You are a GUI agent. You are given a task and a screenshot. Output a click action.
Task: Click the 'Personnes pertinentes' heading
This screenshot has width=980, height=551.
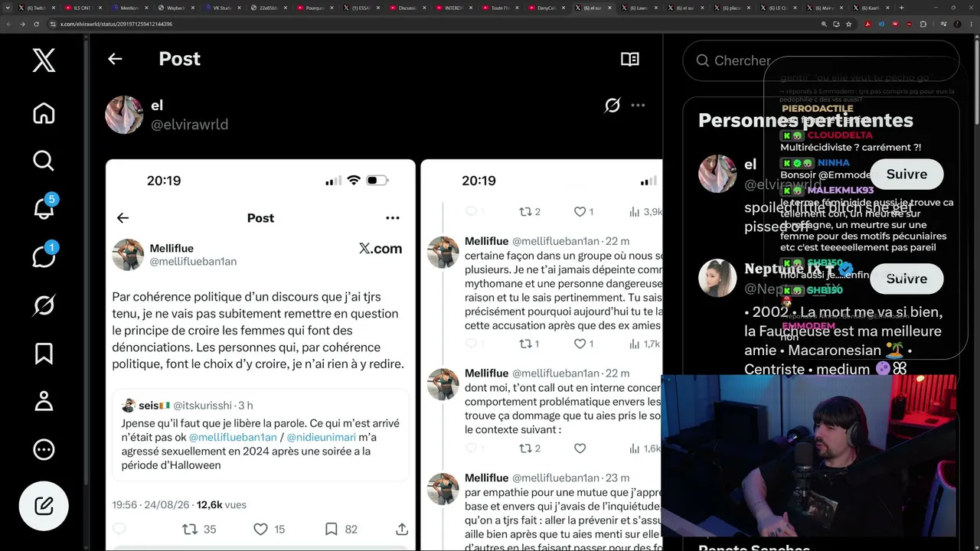pyautogui.click(x=805, y=120)
